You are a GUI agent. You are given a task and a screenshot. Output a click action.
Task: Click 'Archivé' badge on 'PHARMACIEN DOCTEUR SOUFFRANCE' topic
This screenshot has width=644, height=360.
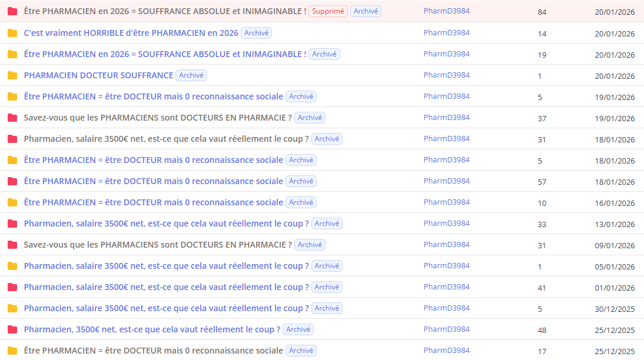coord(191,75)
